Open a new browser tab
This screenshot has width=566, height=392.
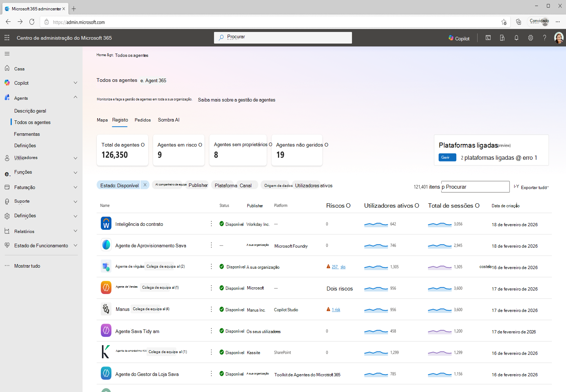74,9
